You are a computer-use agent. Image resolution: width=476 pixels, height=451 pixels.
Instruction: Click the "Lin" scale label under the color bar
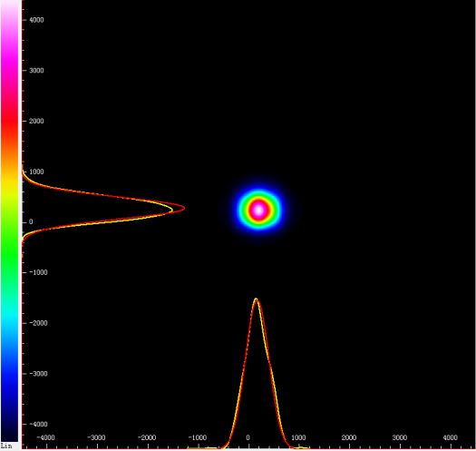[6, 446]
